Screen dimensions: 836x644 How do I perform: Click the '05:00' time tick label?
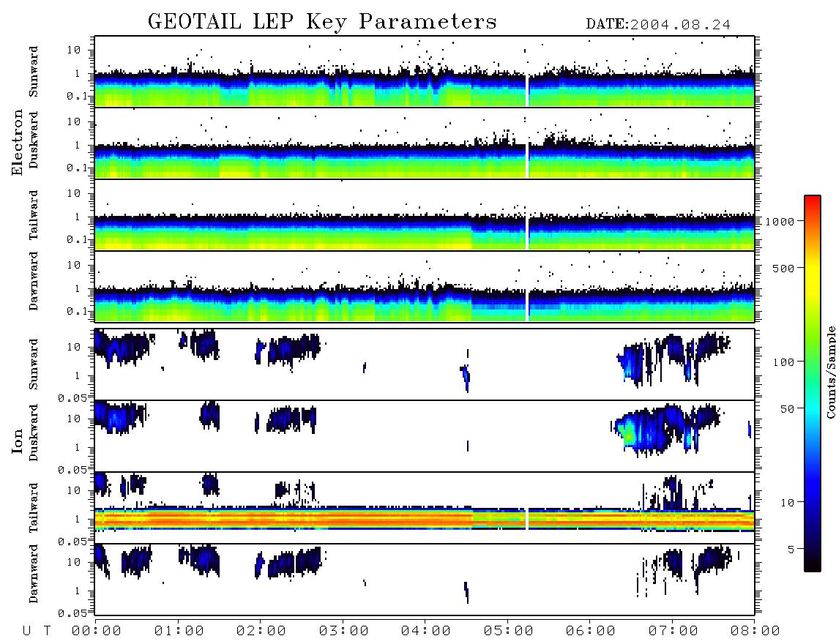pos(509,632)
